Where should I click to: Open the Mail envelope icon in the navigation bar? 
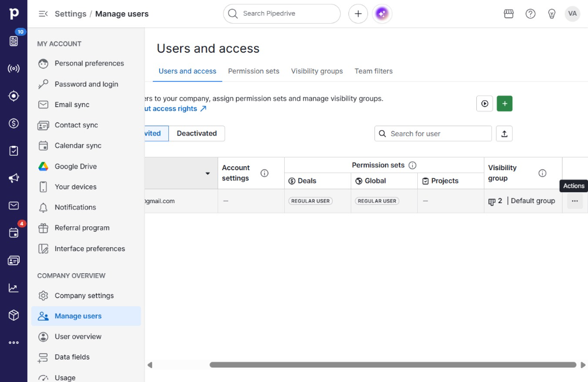coord(13,205)
